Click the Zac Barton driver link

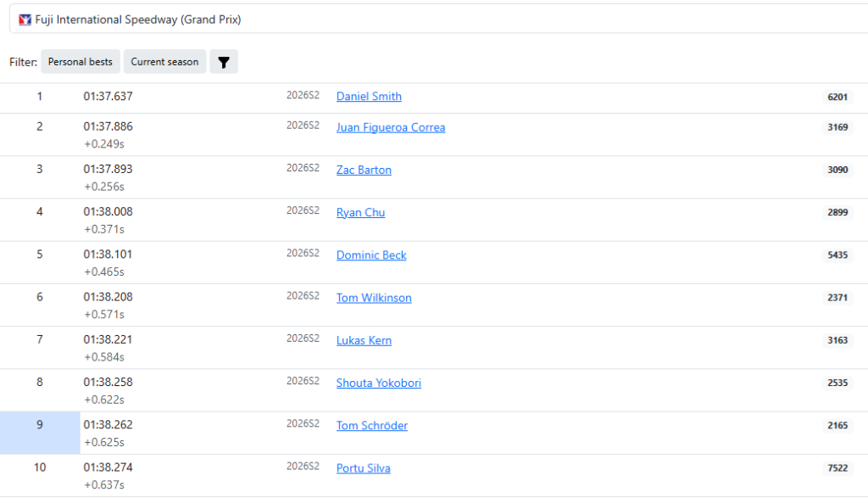[x=364, y=170]
